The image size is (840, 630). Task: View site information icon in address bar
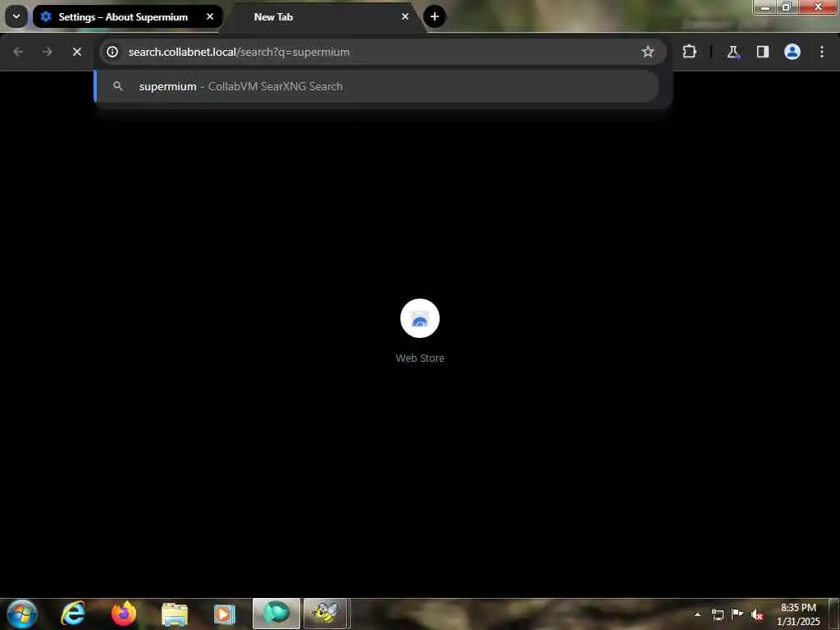pyautogui.click(x=112, y=52)
